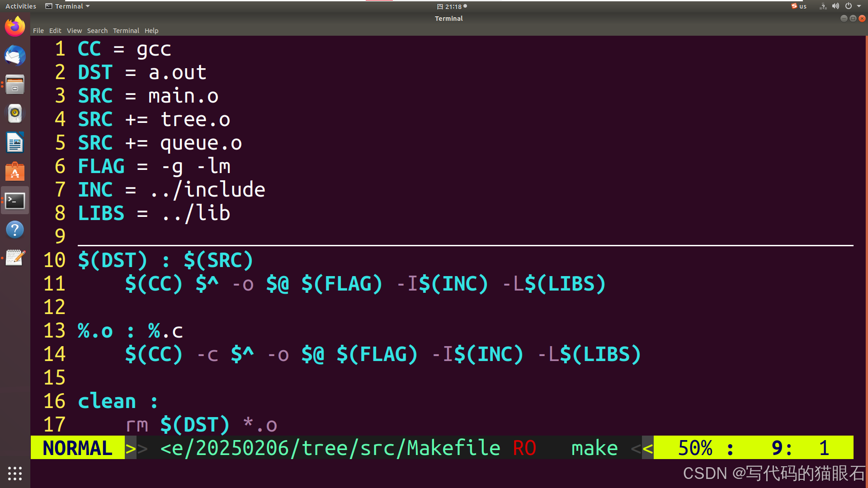Open Rhythmbox music player

point(15,113)
